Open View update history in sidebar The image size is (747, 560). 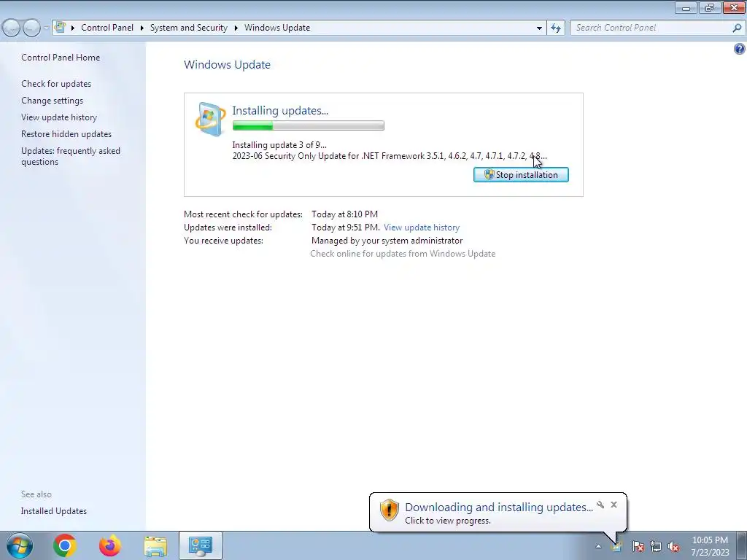pos(59,117)
